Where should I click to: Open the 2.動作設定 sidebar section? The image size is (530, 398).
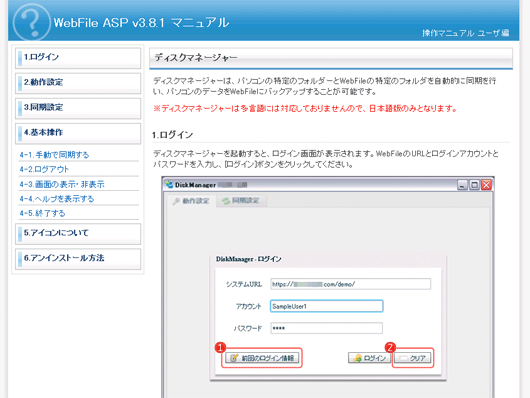[x=78, y=83]
